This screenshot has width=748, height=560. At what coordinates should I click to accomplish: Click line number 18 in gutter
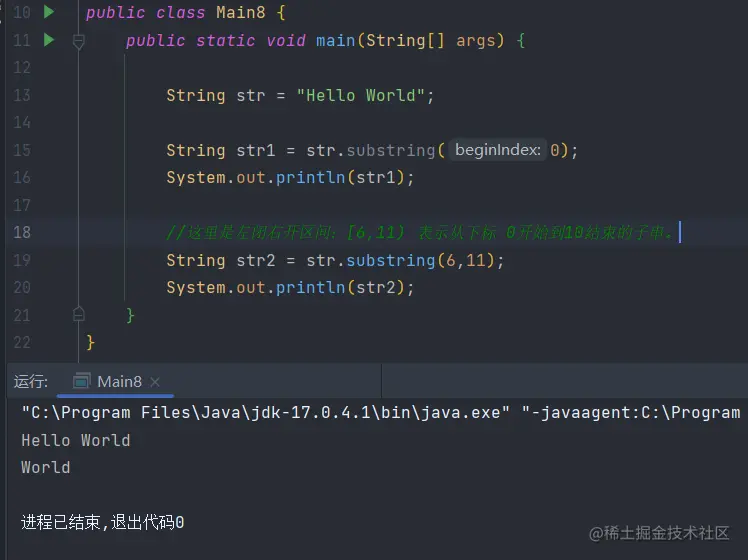(x=21, y=232)
